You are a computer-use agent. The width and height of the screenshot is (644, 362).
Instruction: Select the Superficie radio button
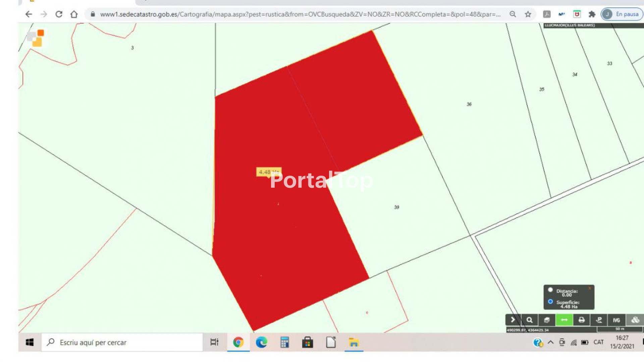click(550, 301)
